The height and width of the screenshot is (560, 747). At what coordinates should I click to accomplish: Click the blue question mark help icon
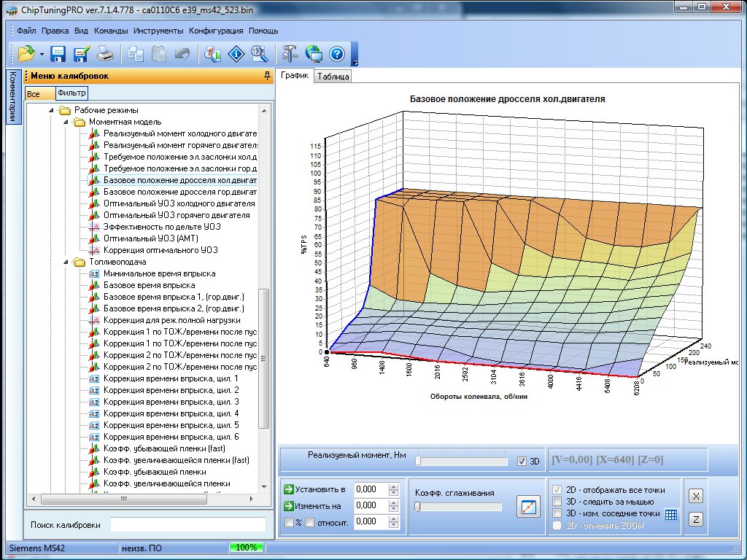(336, 53)
